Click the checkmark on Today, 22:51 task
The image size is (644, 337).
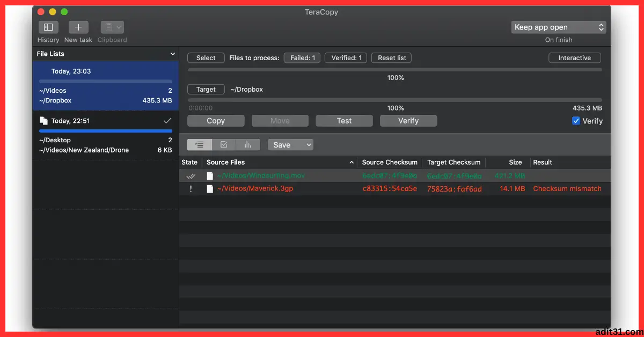coord(167,121)
